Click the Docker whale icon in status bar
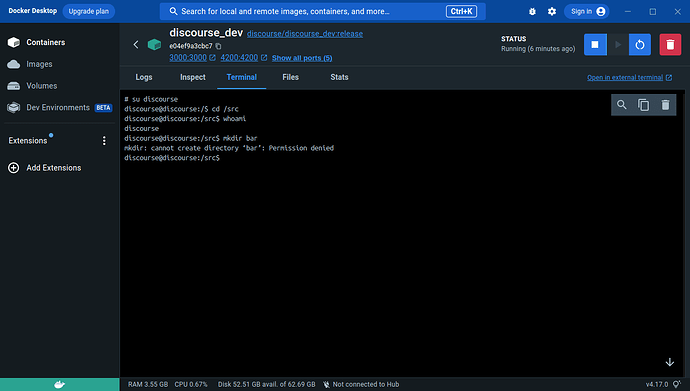The image size is (690, 391). point(59,384)
